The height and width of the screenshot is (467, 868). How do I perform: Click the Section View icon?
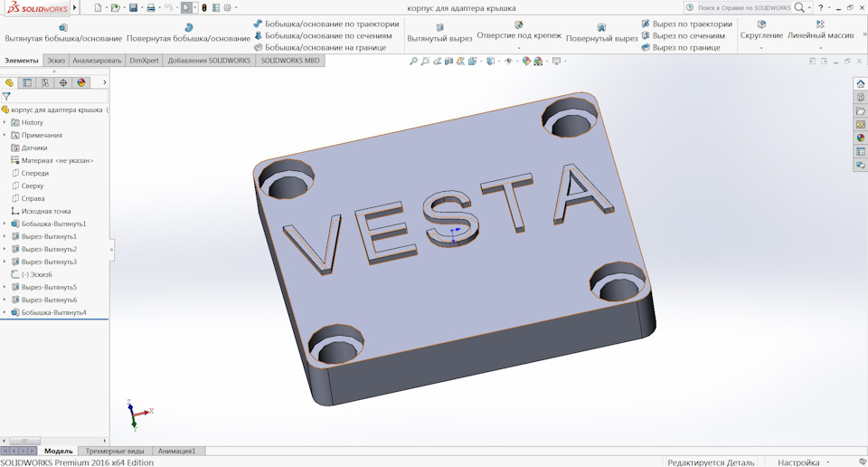coord(448,61)
